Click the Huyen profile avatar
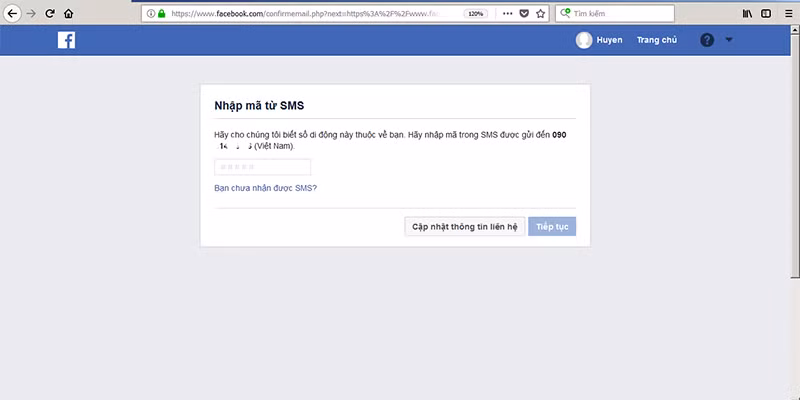Screen dimensions: 800x400 584,40
